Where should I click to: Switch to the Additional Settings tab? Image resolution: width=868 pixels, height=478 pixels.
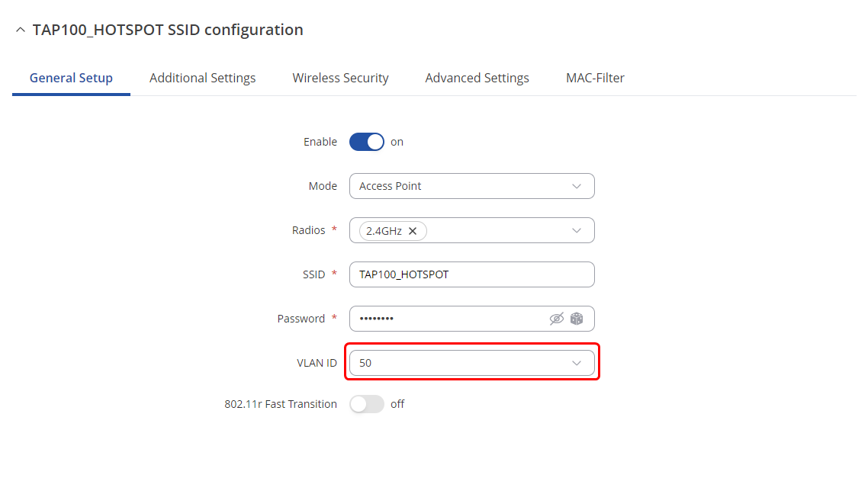(x=202, y=78)
